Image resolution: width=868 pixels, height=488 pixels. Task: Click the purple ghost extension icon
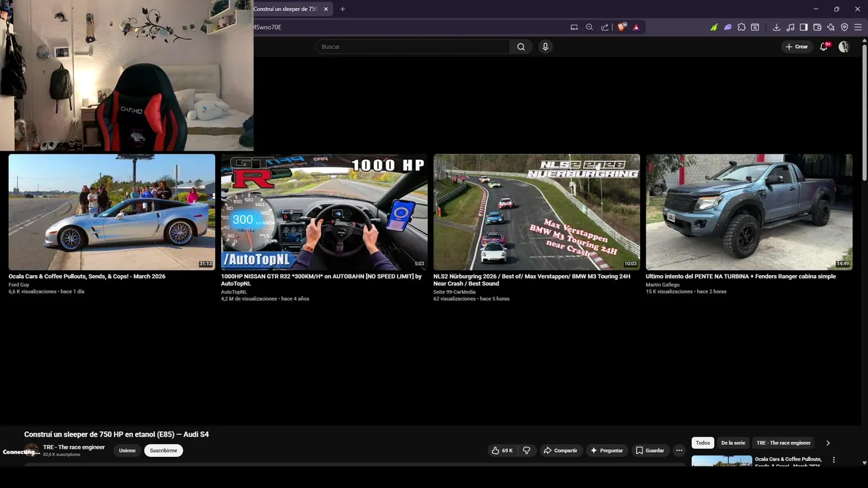728,27
